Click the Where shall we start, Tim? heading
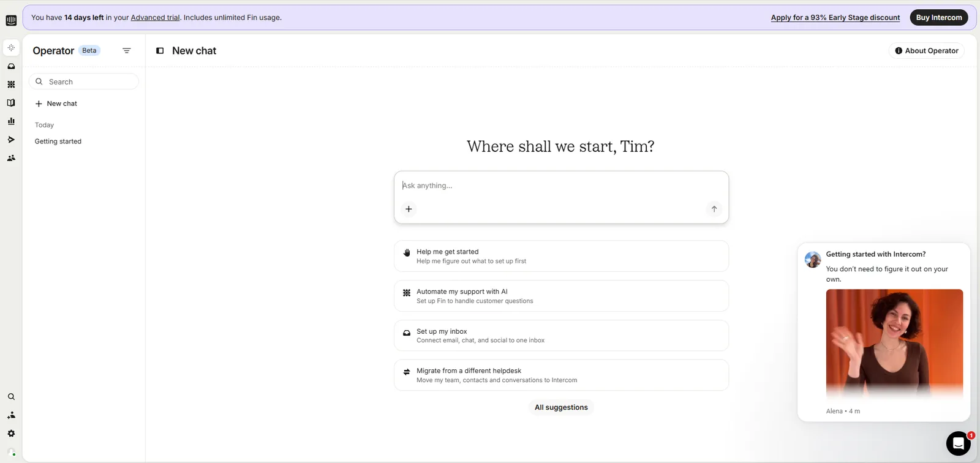The height and width of the screenshot is (463, 980). click(560, 146)
